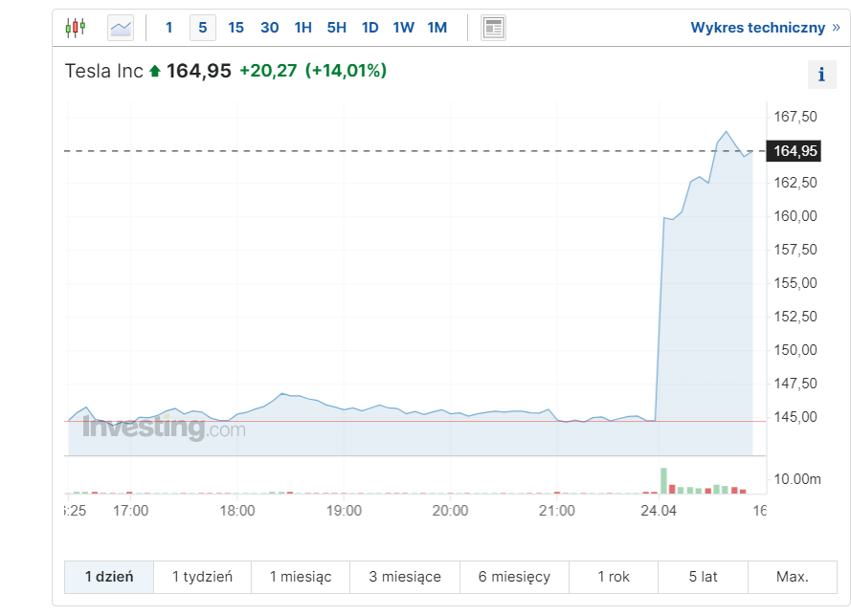This screenshot has height=616, width=851.
Task: Click the 145,00 axis label
Action: click(x=795, y=417)
